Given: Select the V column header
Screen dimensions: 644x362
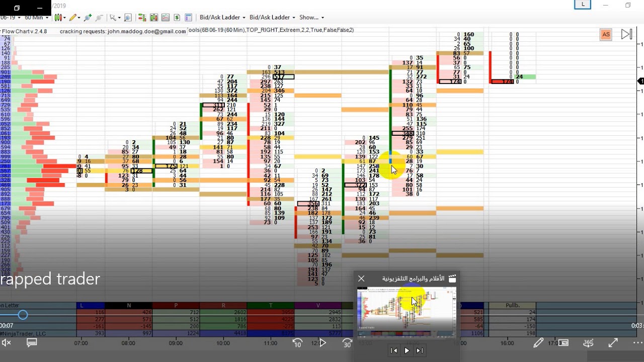Looking at the screenshot, I should coord(317,305).
